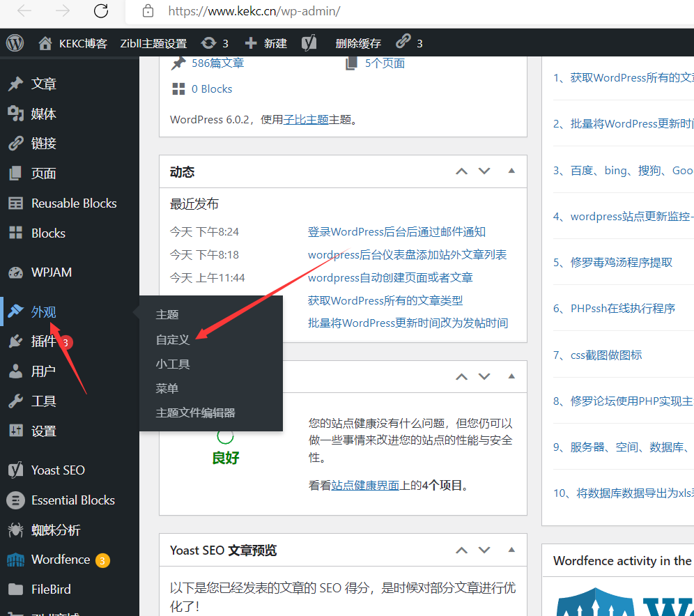This screenshot has width=694, height=616.
Task: Click 删除缓存 in the admin bar
Action: click(358, 43)
